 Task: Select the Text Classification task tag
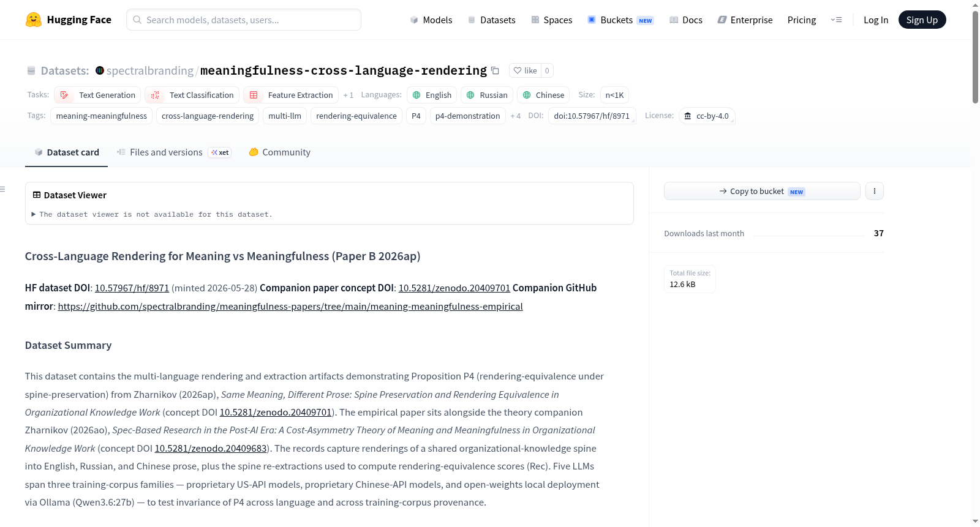pos(192,95)
